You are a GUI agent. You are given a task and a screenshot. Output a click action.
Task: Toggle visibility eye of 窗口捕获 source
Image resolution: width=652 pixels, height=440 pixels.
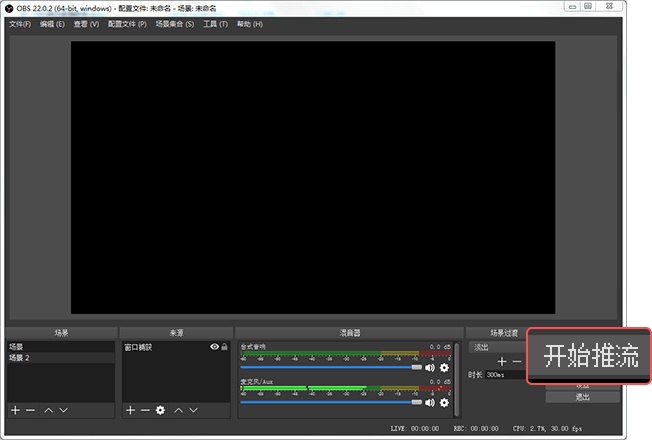pyautogui.click(x=215, y=347)
